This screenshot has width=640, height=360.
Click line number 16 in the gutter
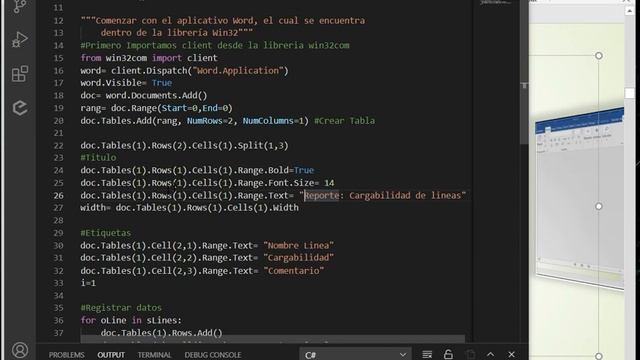coord(58,71)
